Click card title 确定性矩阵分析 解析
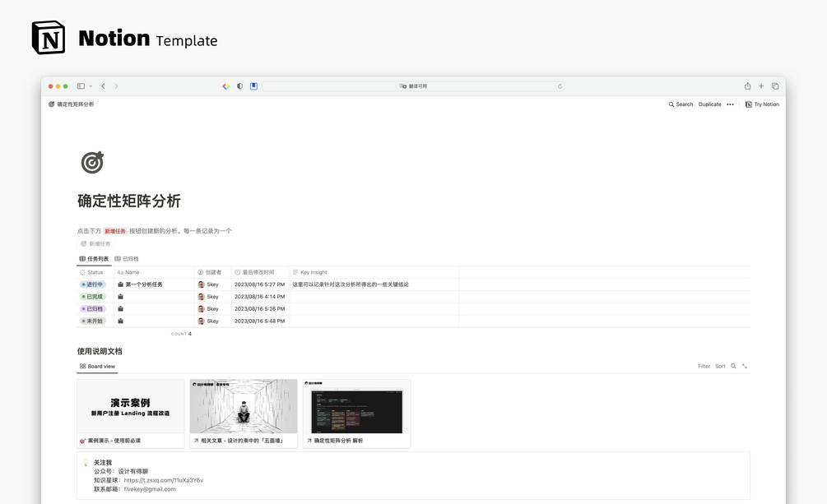Screen dimensions: 827x504 (x=338, y=441)
